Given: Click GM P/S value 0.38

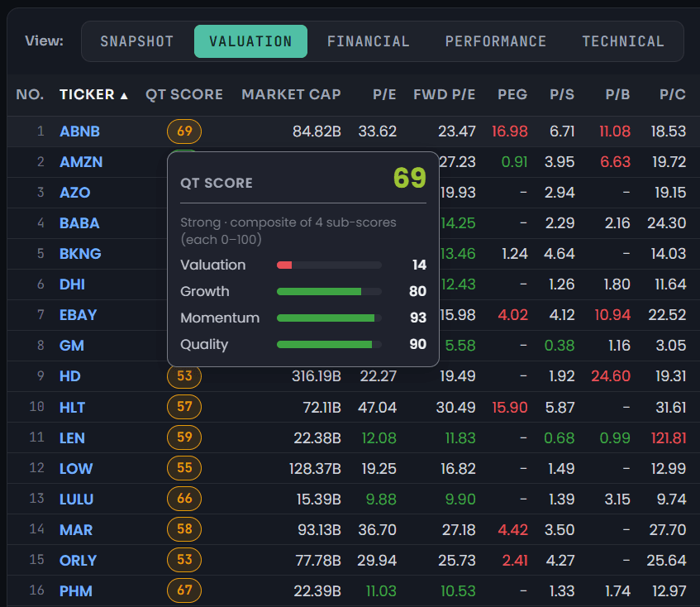Looking at the screenshot, I should [560, 345].
